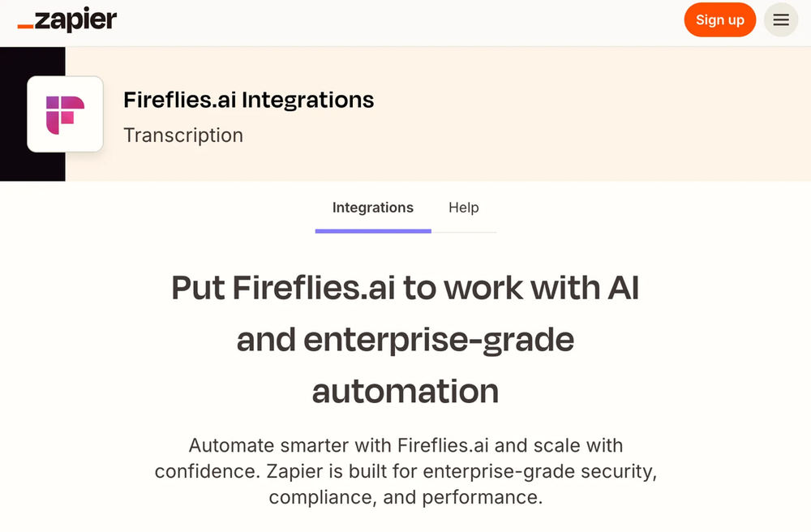This screenshot has width=811, height=532.
Task: Open the Transcription category link
Action: pyautogui.click(x=183, y=135)
